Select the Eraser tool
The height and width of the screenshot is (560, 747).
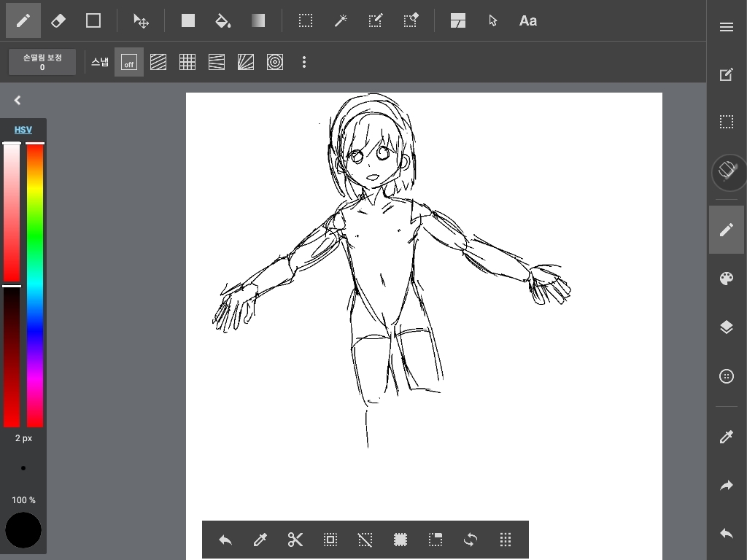click(58, 20)
